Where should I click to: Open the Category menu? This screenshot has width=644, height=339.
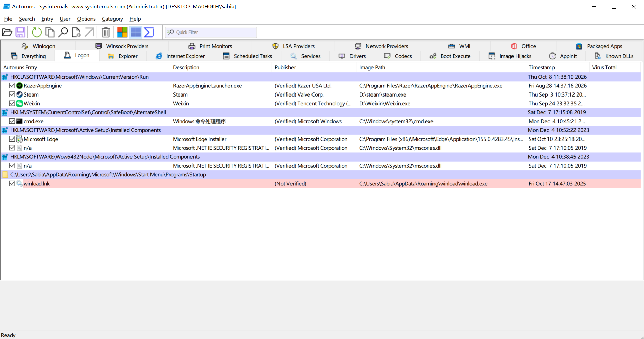[112, 19]
